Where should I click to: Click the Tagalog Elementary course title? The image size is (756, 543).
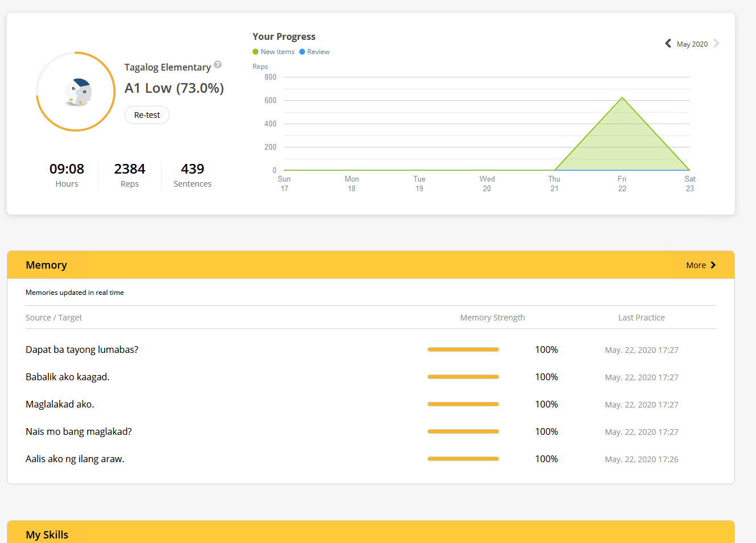point(168,67)
